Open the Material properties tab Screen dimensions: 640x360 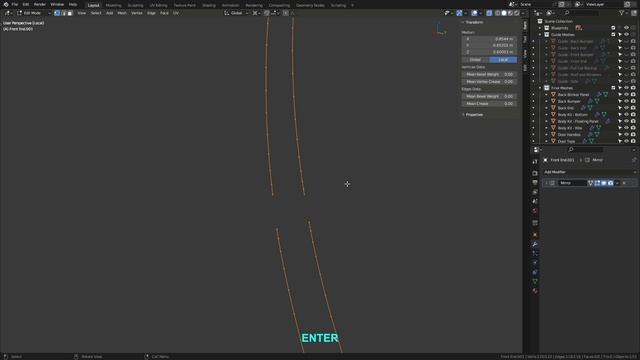tap(535, 291)
